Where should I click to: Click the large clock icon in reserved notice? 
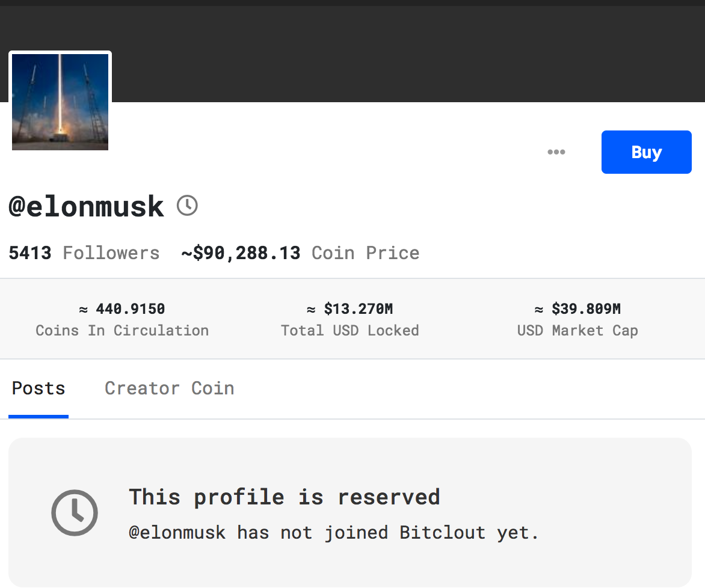75,513
